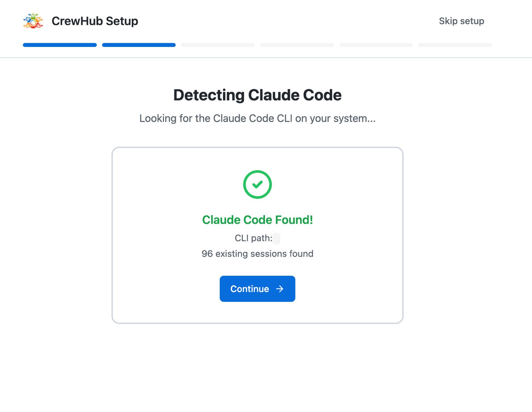This screenshot has height=412, width=532.
Task: Click the green checkmark success icon
Action: tap(257, 185)
